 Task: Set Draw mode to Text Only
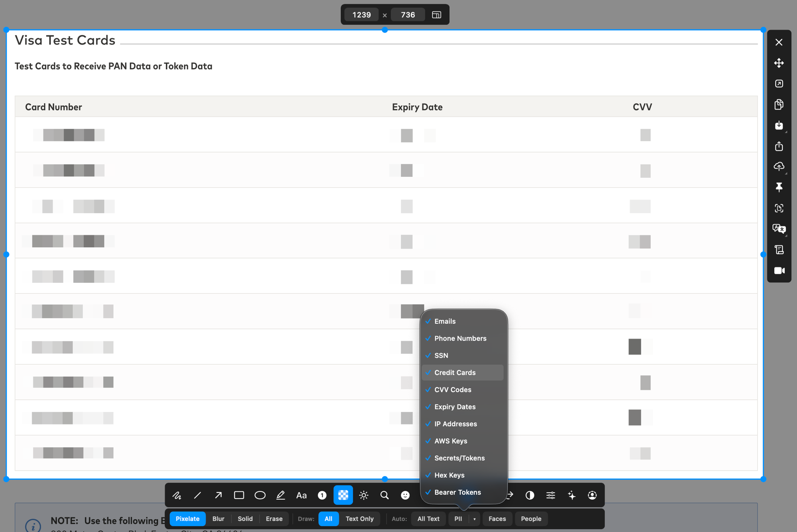pyautogui.click(x=359, y=519)
